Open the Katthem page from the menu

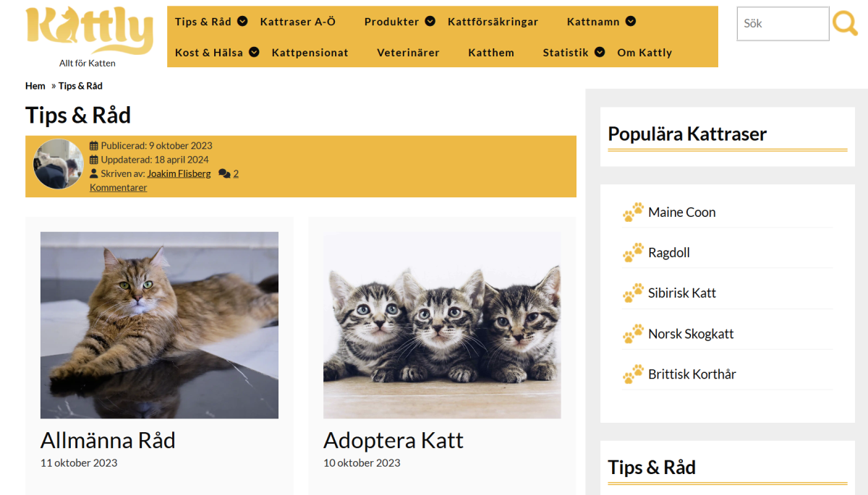[490, 52]
